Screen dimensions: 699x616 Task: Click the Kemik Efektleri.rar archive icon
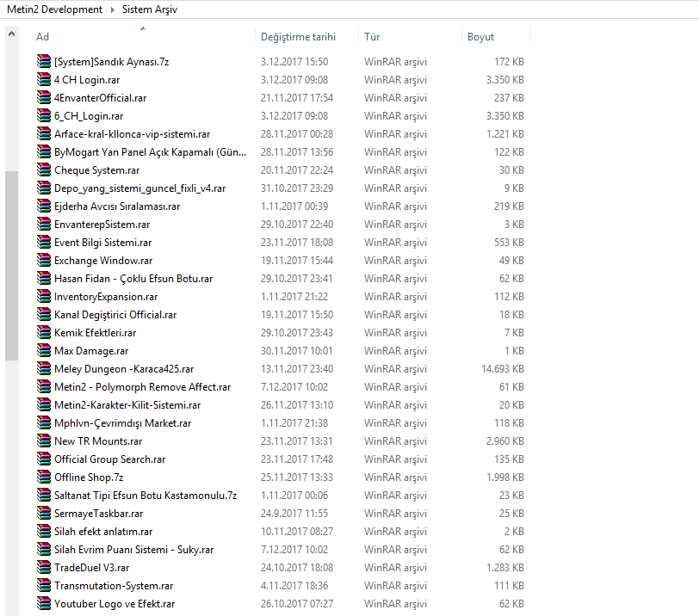pos(44,332)
